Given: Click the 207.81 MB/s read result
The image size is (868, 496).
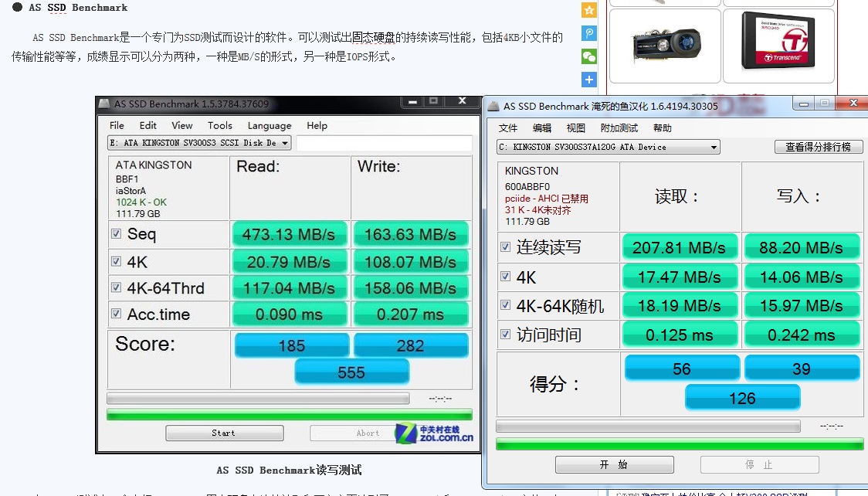Looking at the screenshot, I should tap(680, 247).
